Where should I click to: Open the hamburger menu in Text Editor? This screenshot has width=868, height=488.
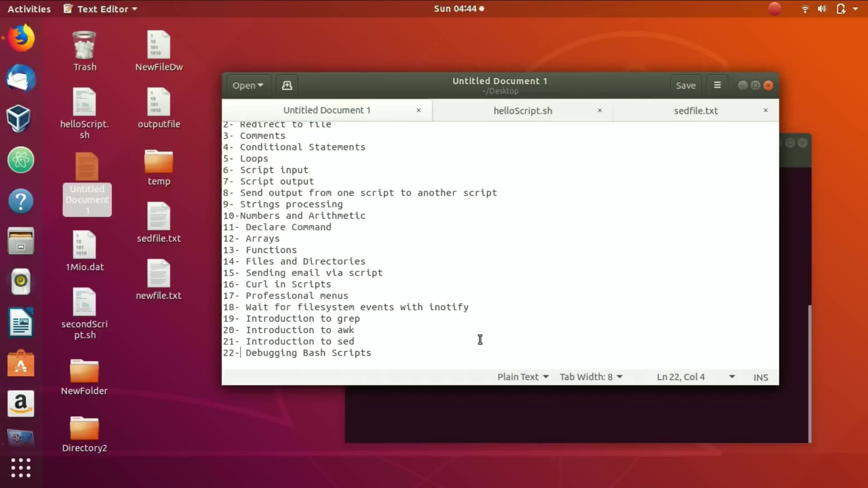coord(717,85)
